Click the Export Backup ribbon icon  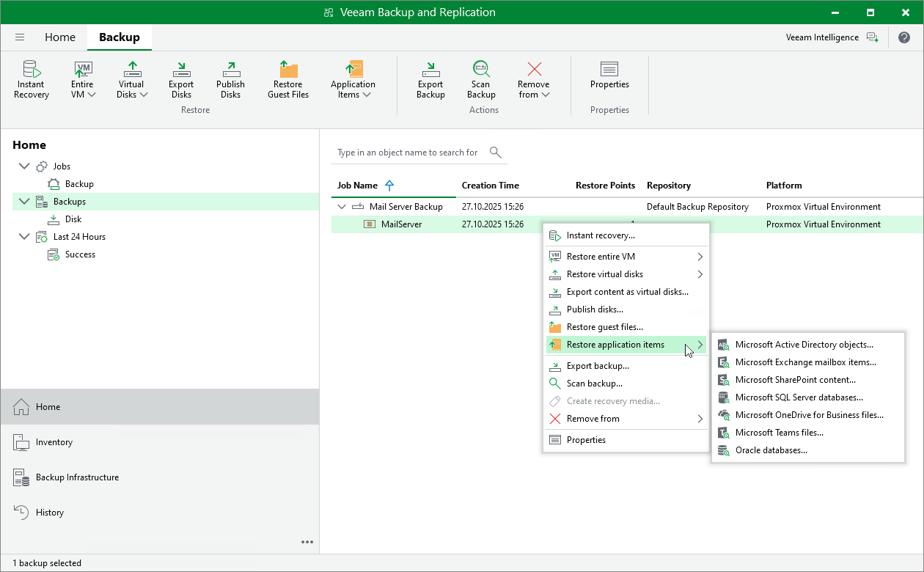430,79
